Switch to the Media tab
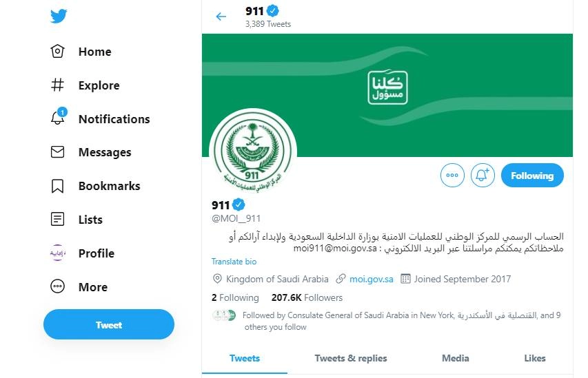The width and height of the screenshot is (588, 378). [455, 358]
